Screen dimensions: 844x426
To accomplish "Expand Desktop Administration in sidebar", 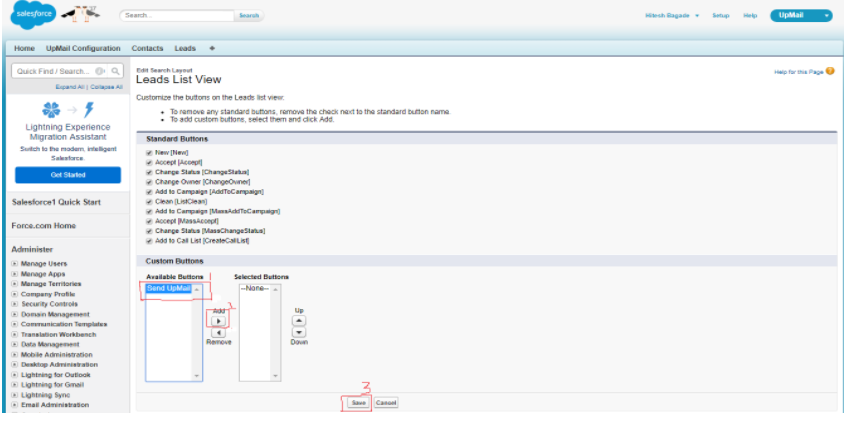I will point(15,365).
